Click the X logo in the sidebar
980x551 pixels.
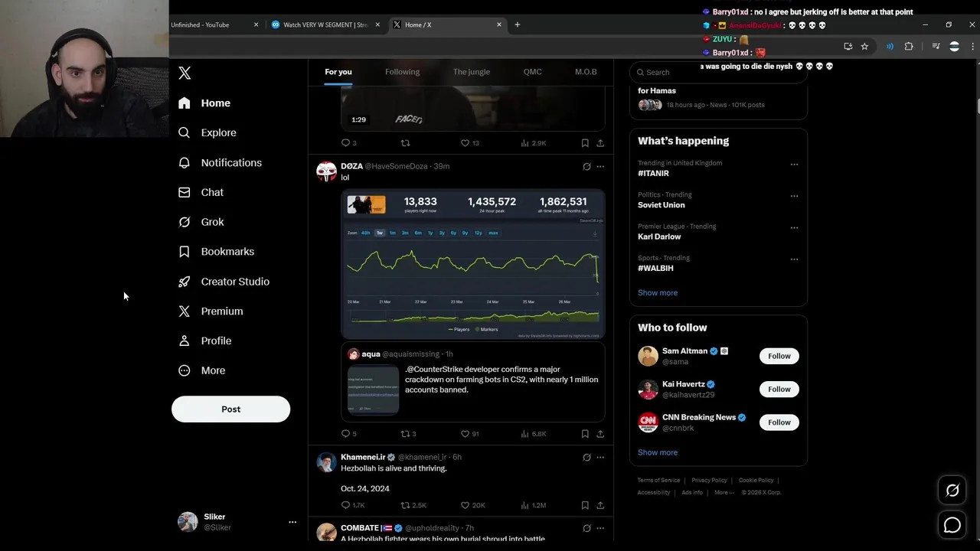(x=185, y=73)
